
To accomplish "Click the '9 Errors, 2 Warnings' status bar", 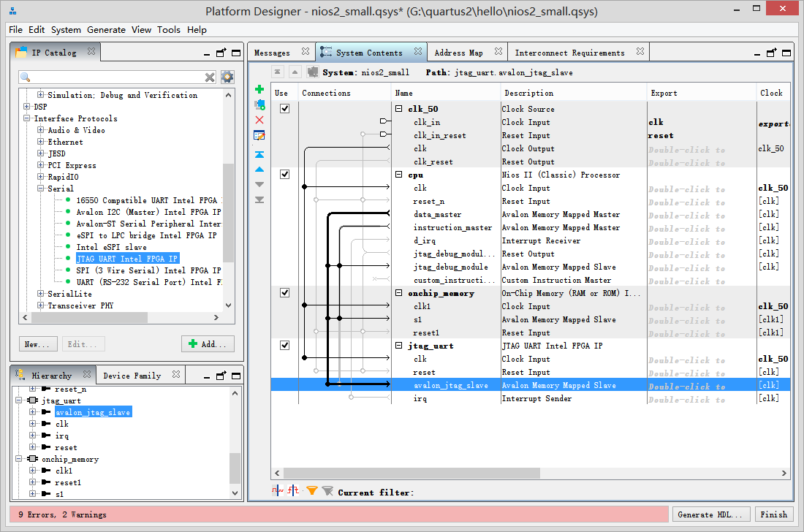I will (x=339, y=514).
